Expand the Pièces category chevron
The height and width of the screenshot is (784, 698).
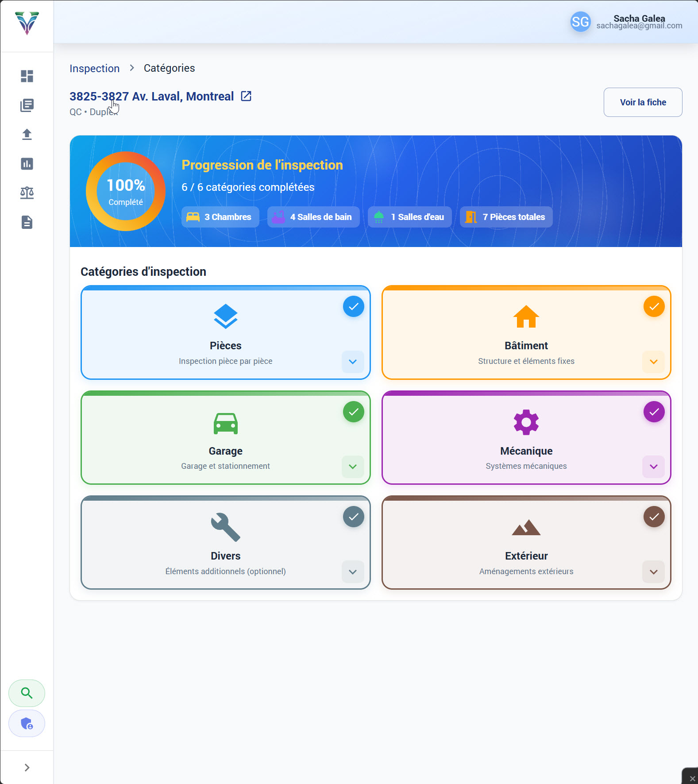point(353,362)
